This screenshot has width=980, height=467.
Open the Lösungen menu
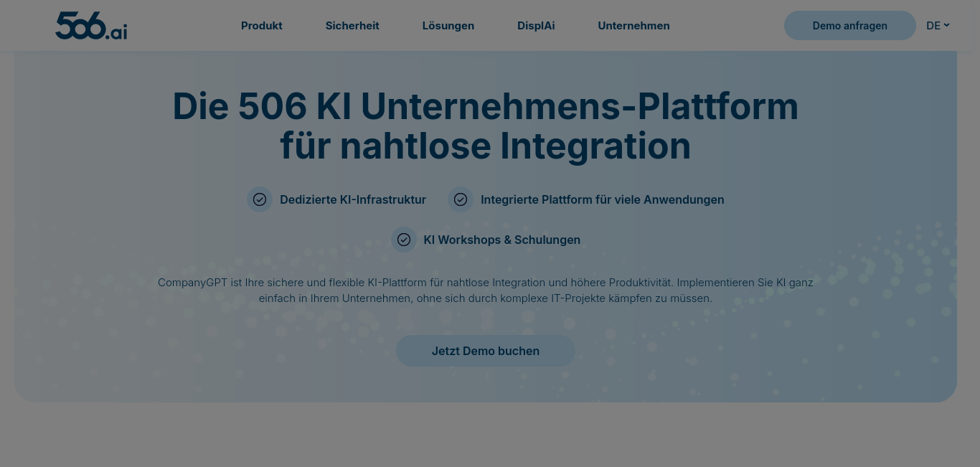[448, 26]
